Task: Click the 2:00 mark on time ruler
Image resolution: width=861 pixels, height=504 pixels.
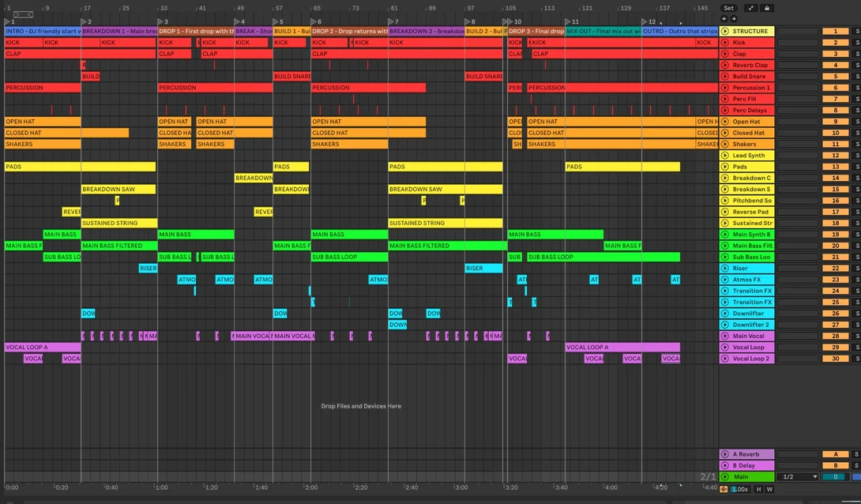Action: [311, 487]
